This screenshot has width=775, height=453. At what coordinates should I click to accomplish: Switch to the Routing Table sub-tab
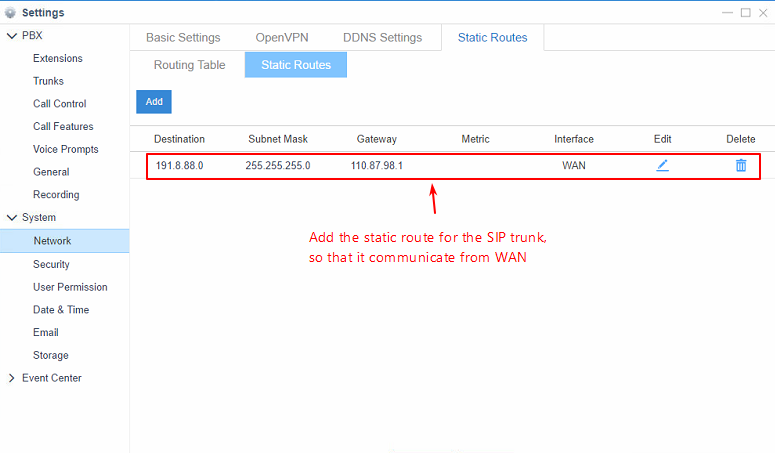pyautogui.click(x=189, y=65)
